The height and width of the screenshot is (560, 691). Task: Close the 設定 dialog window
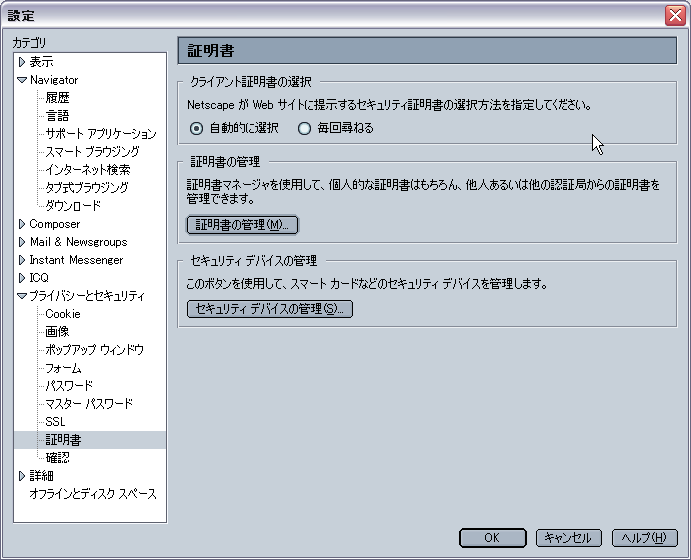point(676,16)
